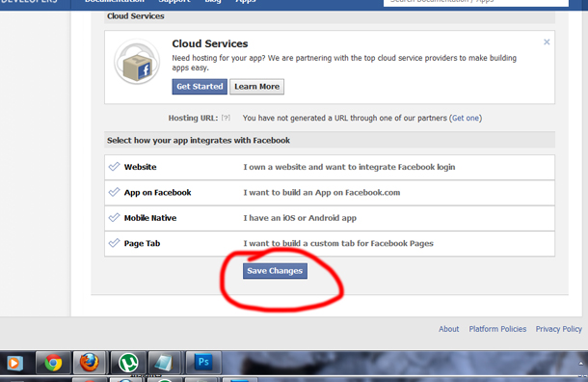588x382 pixels.
Task: Click the 'Select how your app integrates with Facebook' heading
Action: tap(199, 140)
